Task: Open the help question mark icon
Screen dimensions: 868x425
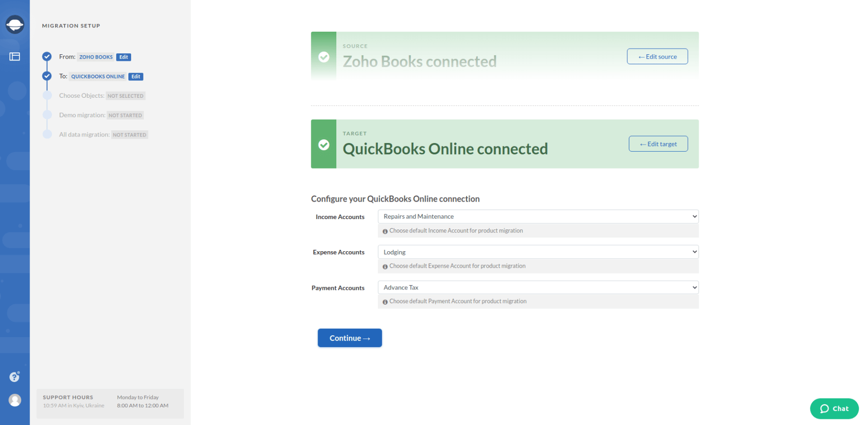Action: click(x=15, y=377)
